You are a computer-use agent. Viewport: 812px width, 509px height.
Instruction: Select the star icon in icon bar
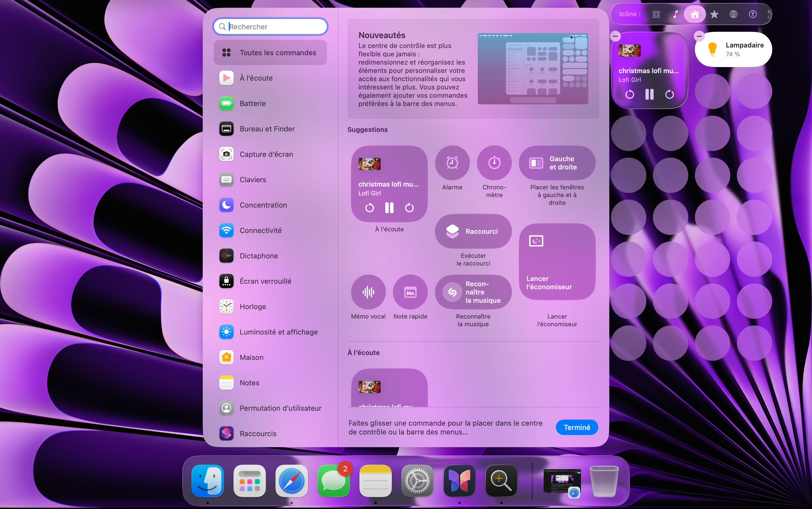tap(714, 14)
